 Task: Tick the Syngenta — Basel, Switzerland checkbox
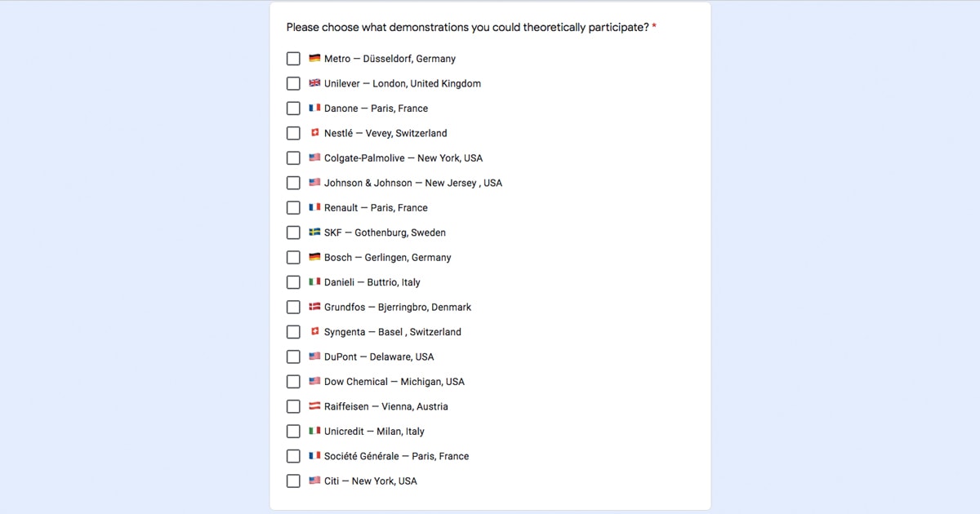coord(293,332)
